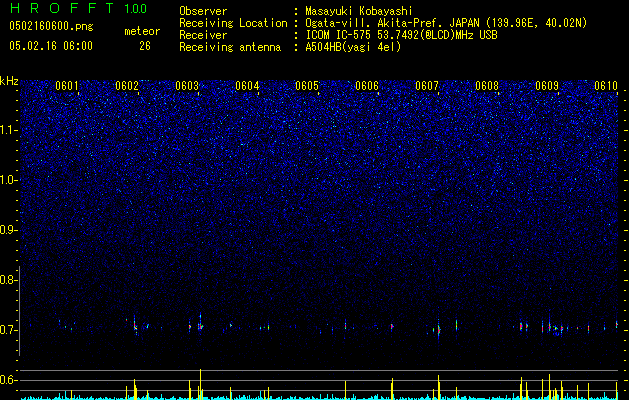Image resolution: width=629 pixels, height=400 pixels.
Task: Click the 0610 time axis marker
Action: (x=606, y=86)
